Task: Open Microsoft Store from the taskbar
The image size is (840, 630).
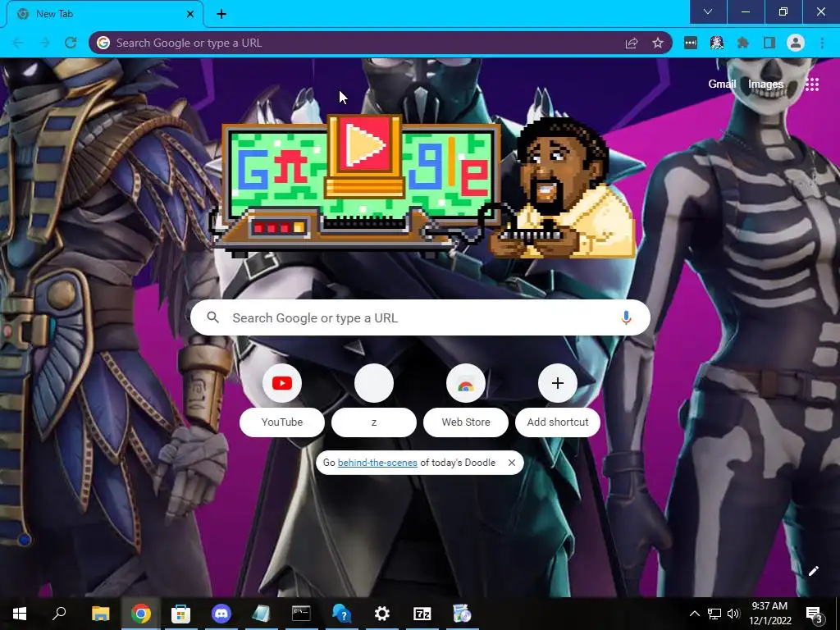Action: point(180,614)
